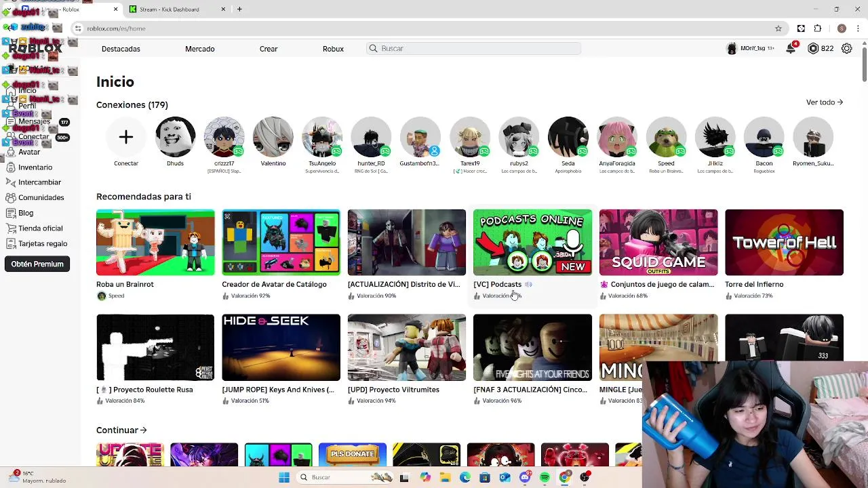Open Tarjetas regalo in the sidebar
Image resolution: width=868 pixels, height=488 pixels.
[37, 243]
